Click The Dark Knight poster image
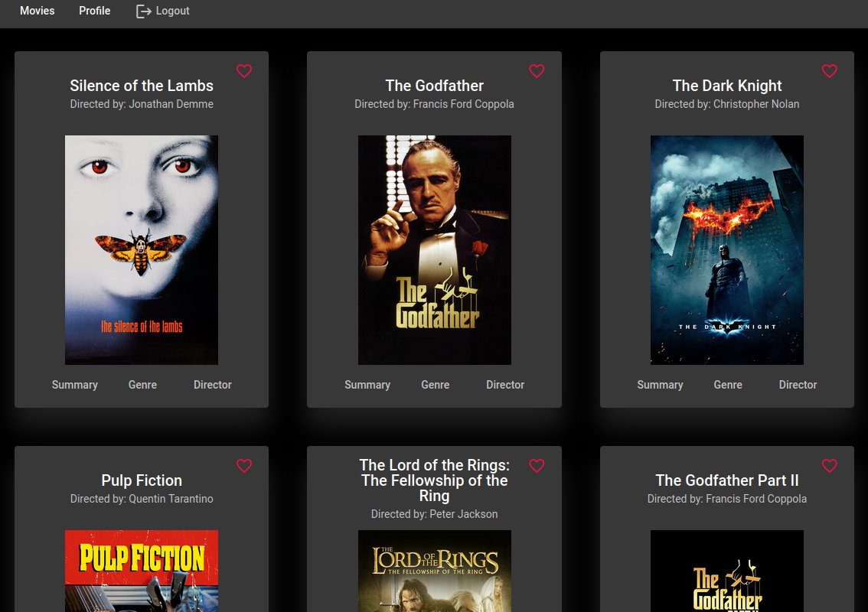868x612 pixels. pyautogui.click(x=727, y=250)
